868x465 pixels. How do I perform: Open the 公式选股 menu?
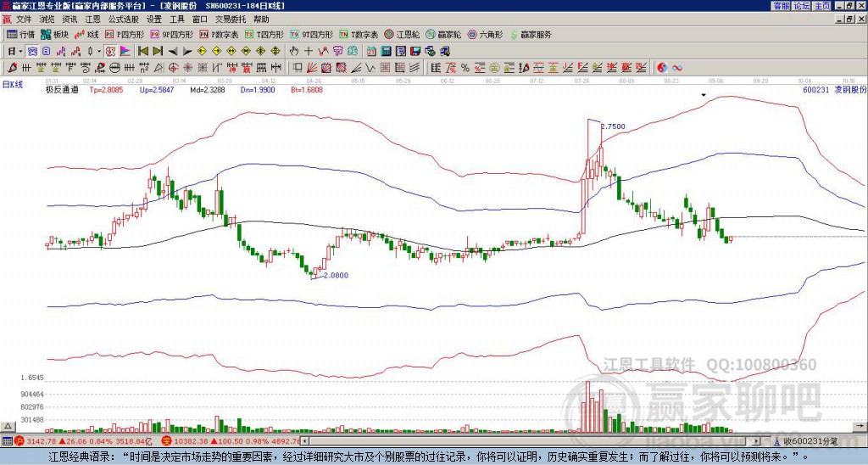123,20
